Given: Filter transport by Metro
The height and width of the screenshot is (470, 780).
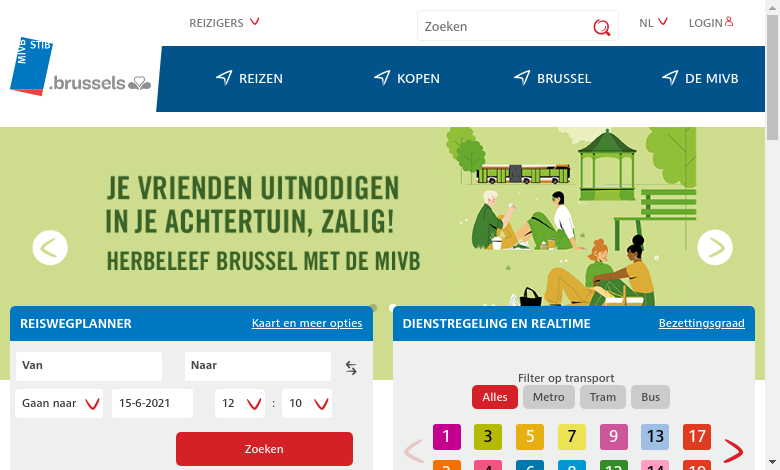Looking at the screenshot, I should (549, 397).
